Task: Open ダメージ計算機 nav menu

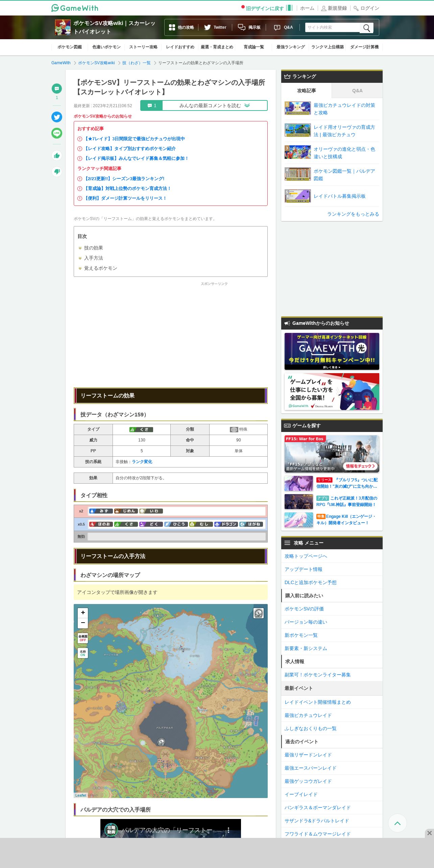Action: 364,47
